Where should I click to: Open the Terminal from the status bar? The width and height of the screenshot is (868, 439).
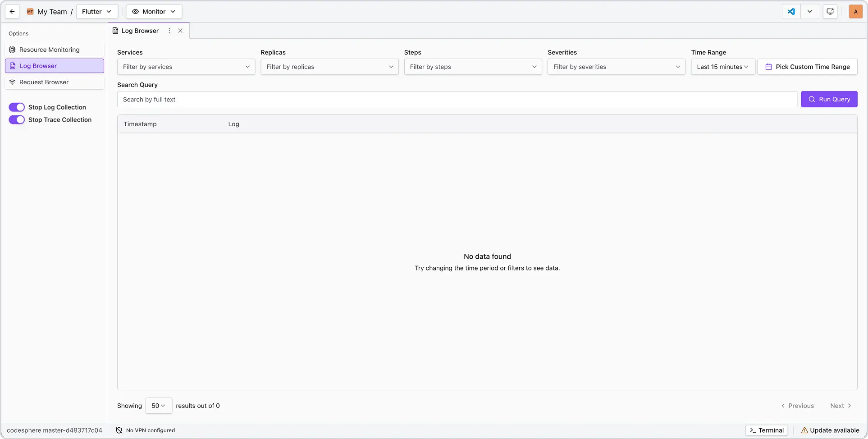[x=766, y=430]
